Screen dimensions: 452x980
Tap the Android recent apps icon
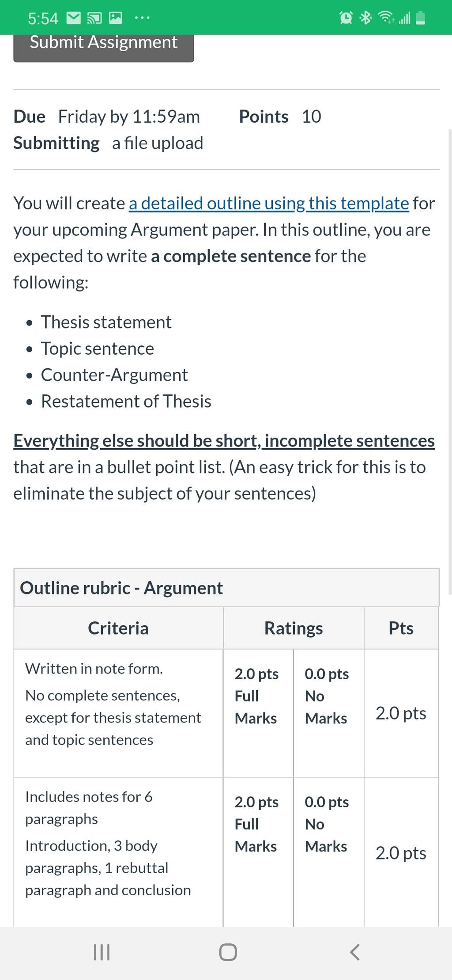point(102,952)
